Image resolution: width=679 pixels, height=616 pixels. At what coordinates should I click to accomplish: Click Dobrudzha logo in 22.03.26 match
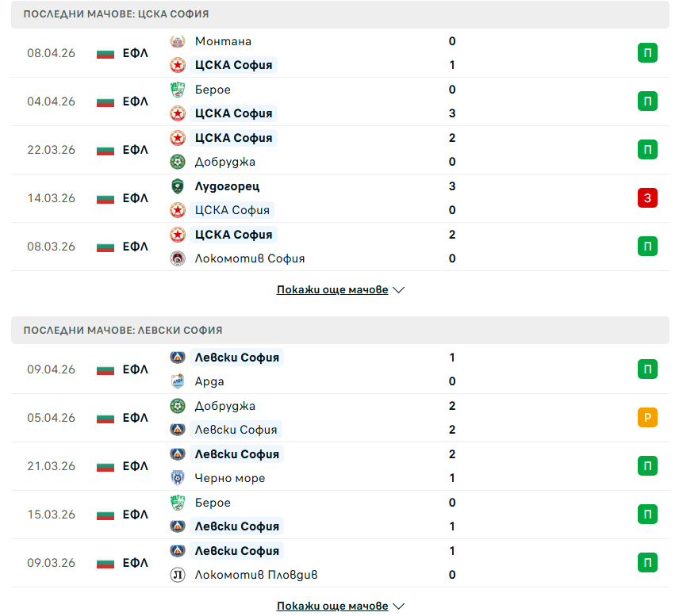tap(178, 162)
